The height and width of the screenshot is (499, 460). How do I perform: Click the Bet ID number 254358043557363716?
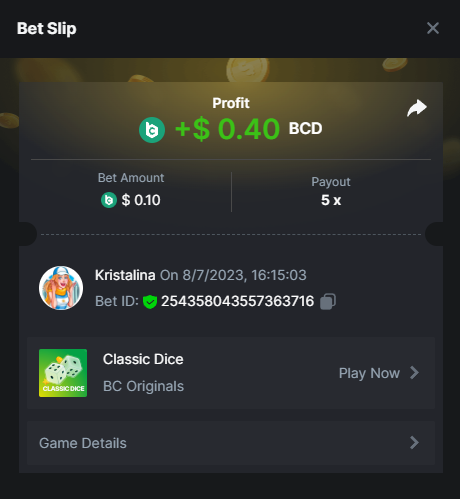click(x=237, y=301)
